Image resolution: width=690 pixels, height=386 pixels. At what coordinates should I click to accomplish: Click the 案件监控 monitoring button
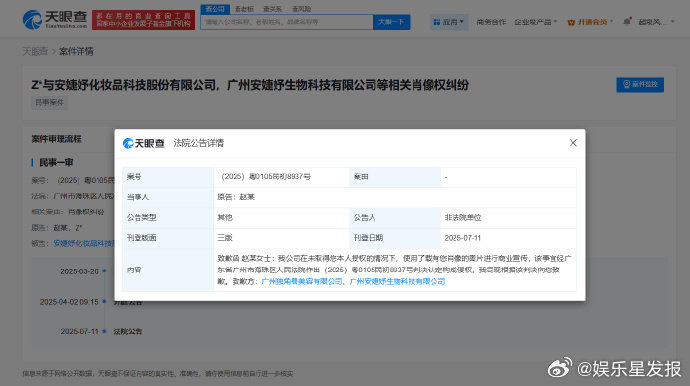[640, 85]
